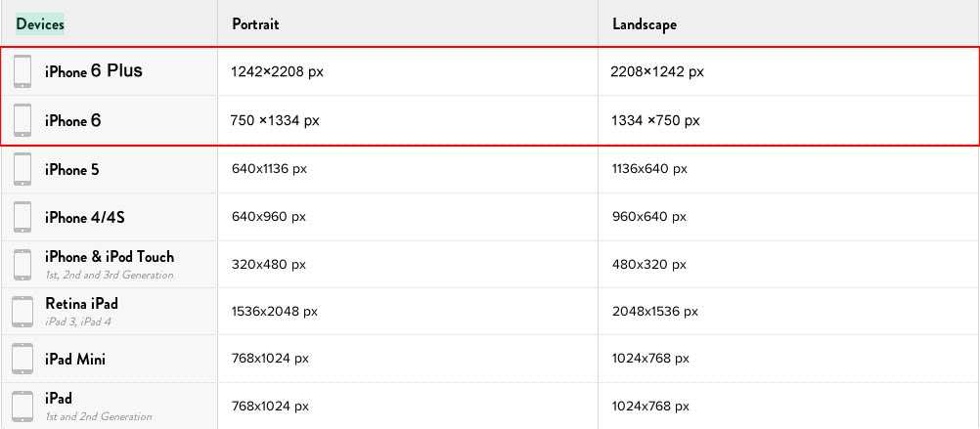
Task: Click the iPhone 4/4S device icon
Action: 22,217
